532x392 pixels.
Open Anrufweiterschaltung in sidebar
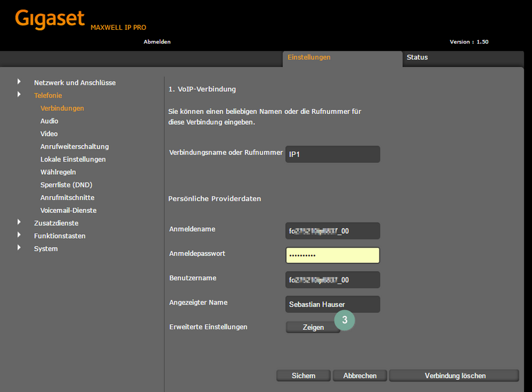click(74, 146)
